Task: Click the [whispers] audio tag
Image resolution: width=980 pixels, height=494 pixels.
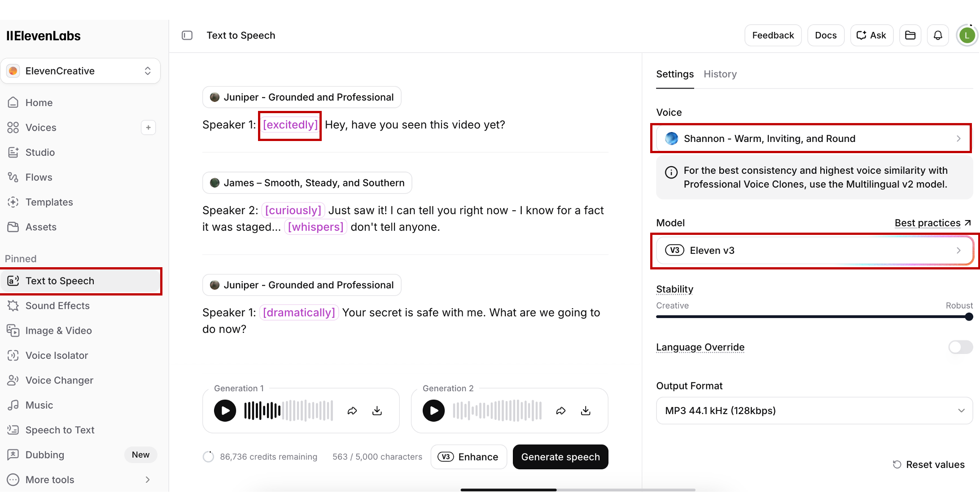Action: pos(315,227)
